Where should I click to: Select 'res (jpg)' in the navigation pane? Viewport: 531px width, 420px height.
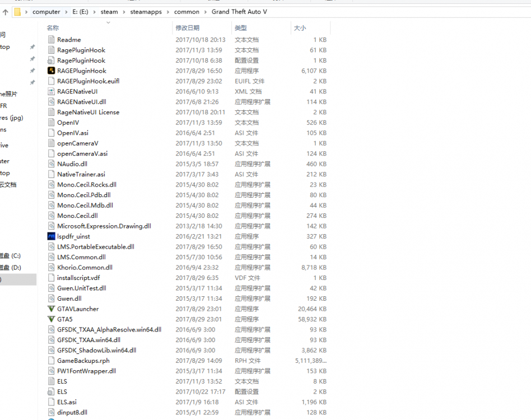coord(12,118)
